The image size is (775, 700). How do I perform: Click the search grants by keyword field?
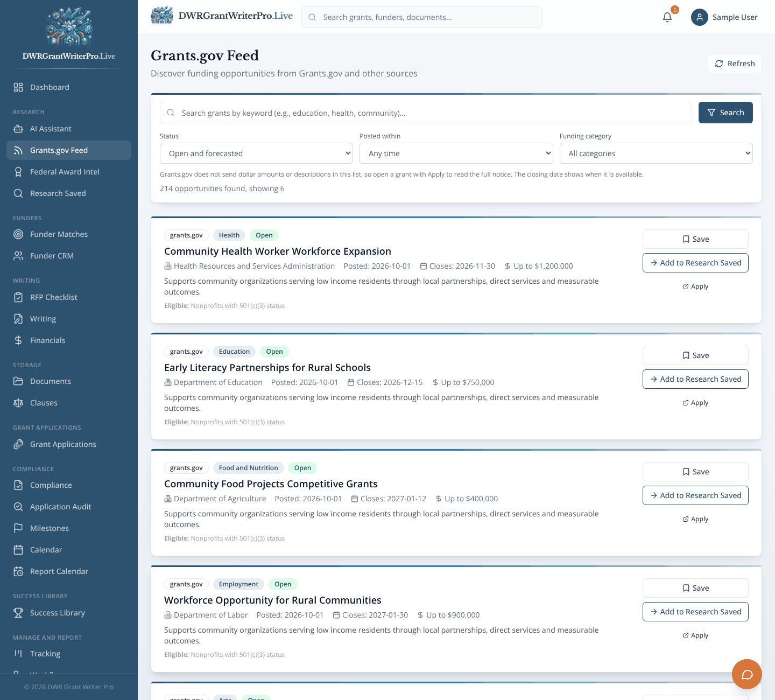pyautogui.click(x=426, y=113)
